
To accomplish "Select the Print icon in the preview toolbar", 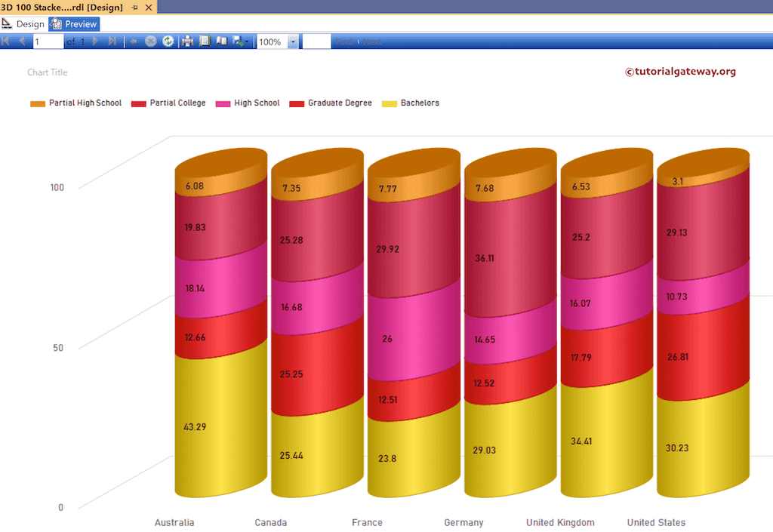I will [187, 41].
